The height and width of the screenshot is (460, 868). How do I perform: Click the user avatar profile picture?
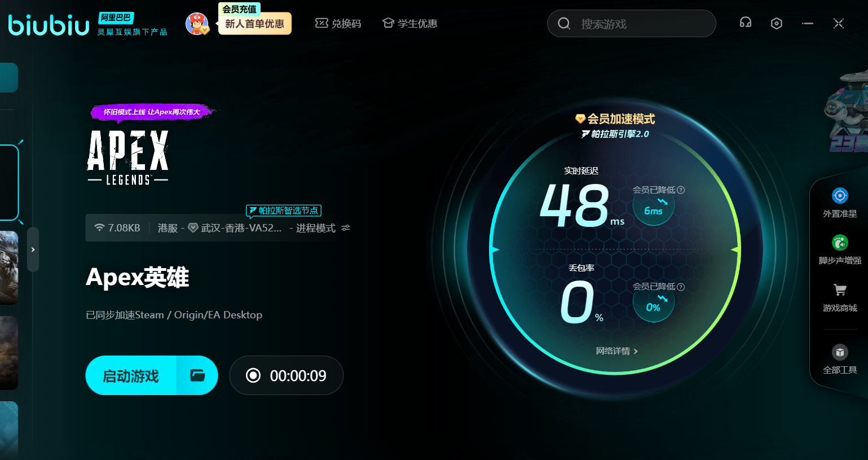pyautogui.click(x=197, y=24)
